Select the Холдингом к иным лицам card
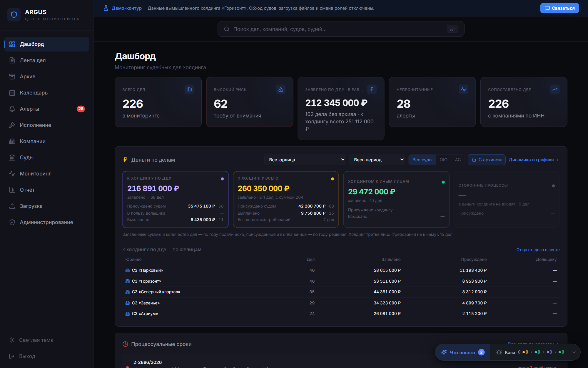 tap(396, 199)
